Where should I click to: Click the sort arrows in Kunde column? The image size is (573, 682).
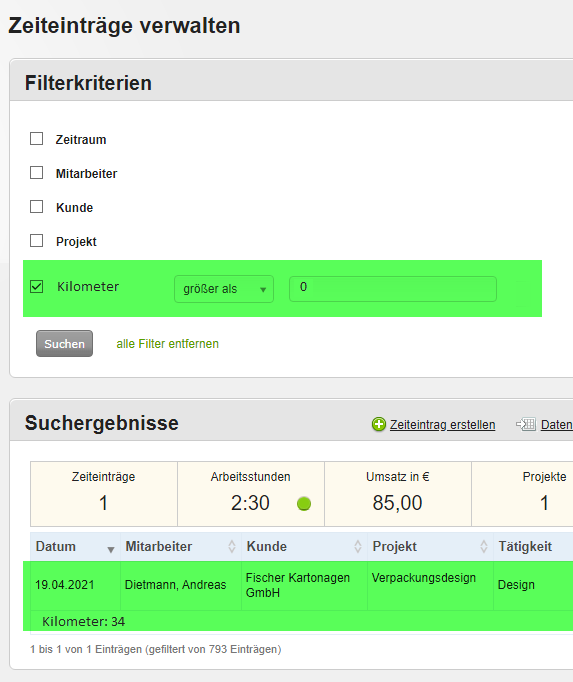(358, 546)
